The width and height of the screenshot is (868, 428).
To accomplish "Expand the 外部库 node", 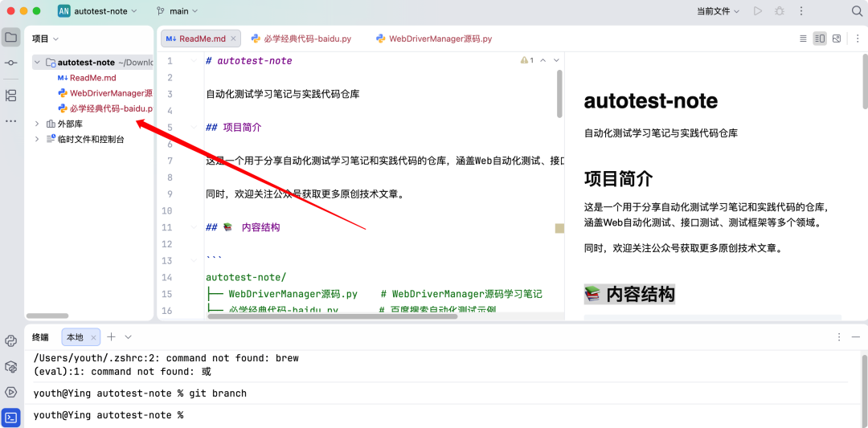I will (36, 124).
